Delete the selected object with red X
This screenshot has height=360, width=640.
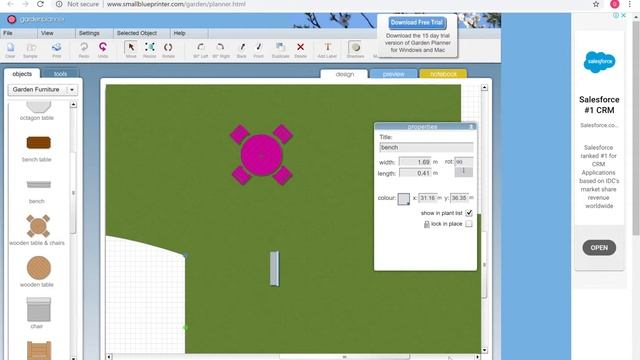click(300, 50)
